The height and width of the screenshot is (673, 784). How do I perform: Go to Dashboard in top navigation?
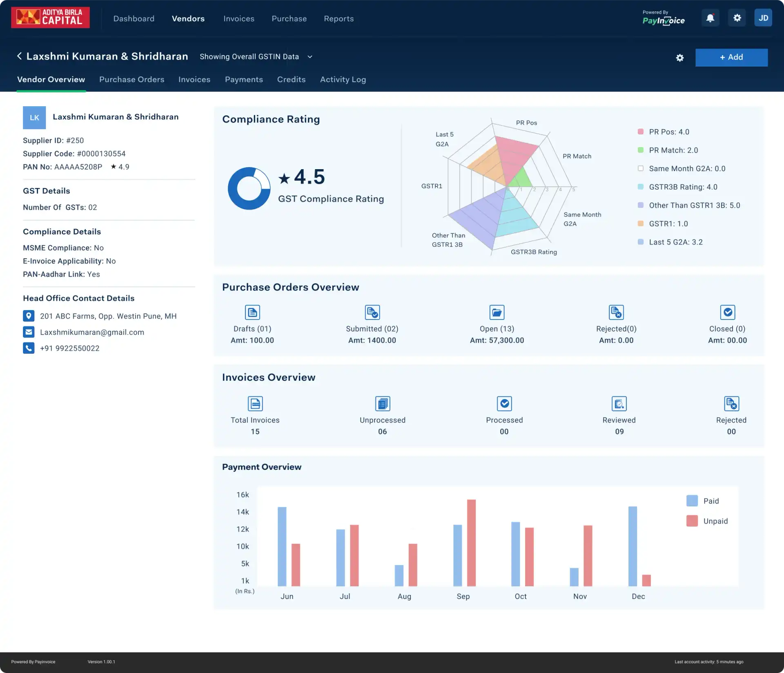(134, 19)
